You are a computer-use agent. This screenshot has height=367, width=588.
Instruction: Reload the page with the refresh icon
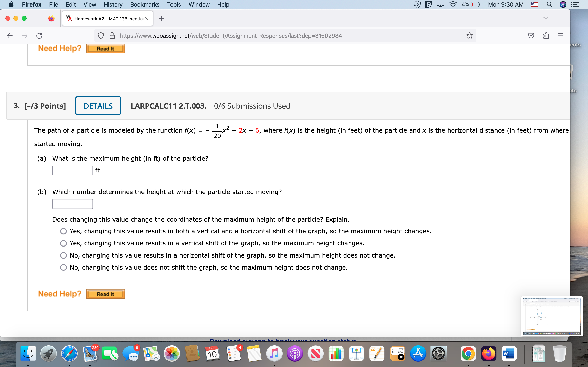39,36
